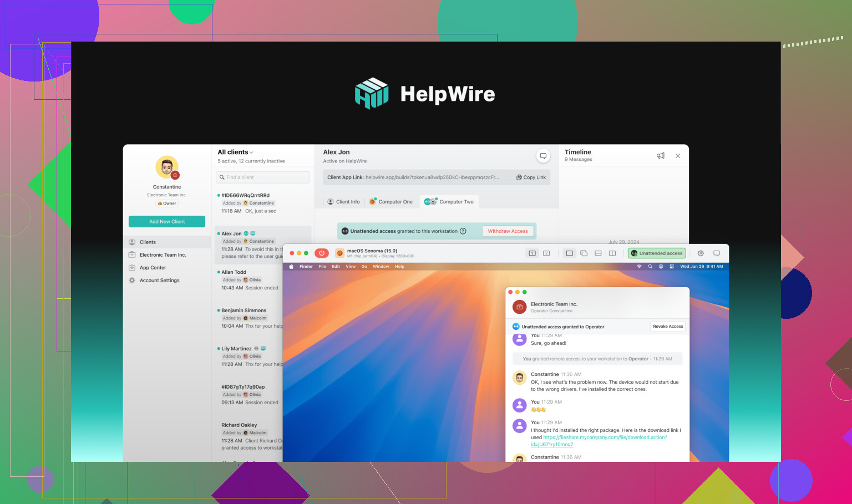This screenshot has width=852, height=504.
Task: Open the Apple menu in remote macOS
Action: tap(291, 267)
